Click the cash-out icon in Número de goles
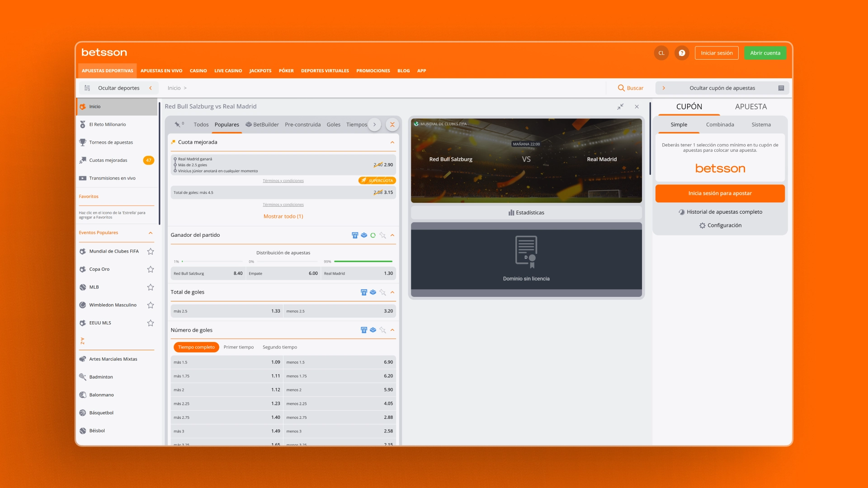 point(364,330)
